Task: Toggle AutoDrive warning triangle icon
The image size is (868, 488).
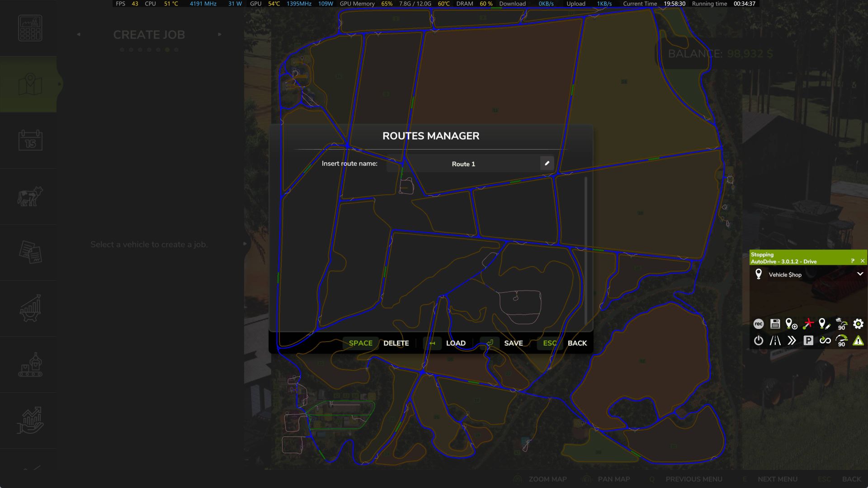Action: (x=858, y=340)
